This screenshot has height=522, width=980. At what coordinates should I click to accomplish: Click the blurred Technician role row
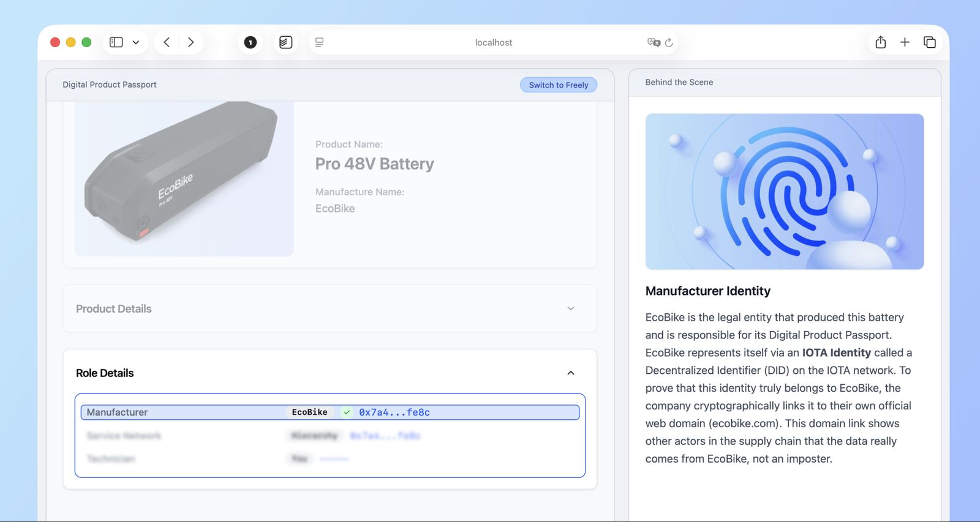coord(330,459)
